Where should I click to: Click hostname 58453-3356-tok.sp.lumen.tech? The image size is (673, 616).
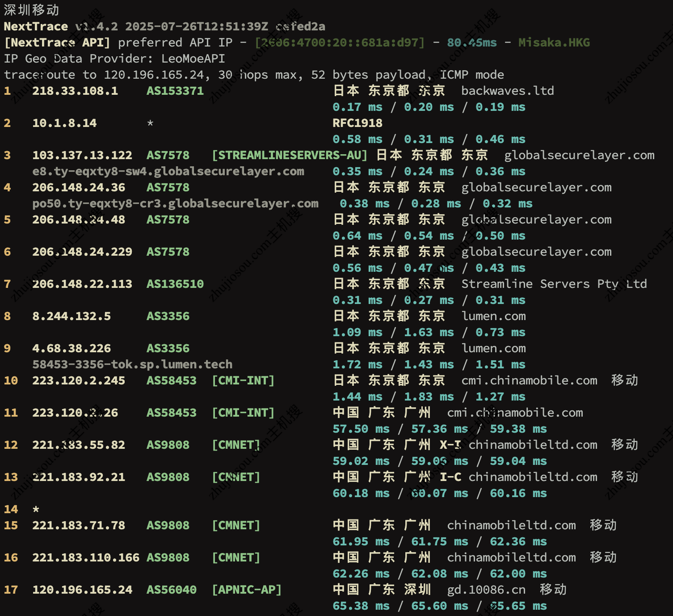tap(132, 364)
